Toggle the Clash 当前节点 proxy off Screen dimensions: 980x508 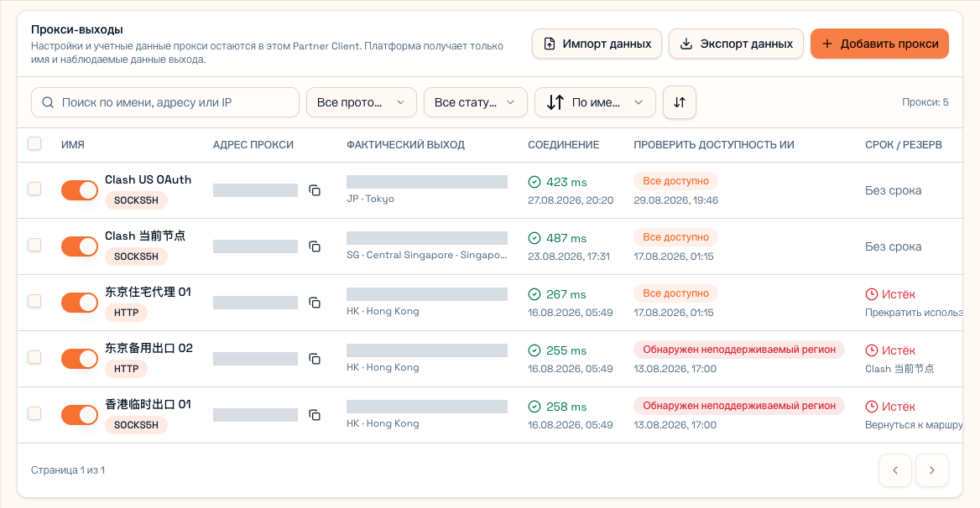pos(80,246)
